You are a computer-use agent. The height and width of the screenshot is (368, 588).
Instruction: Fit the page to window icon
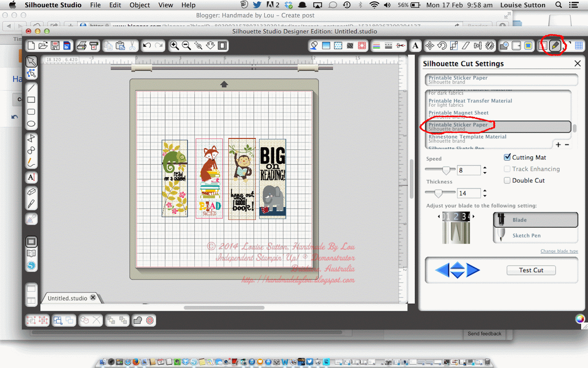coord(222,46)
